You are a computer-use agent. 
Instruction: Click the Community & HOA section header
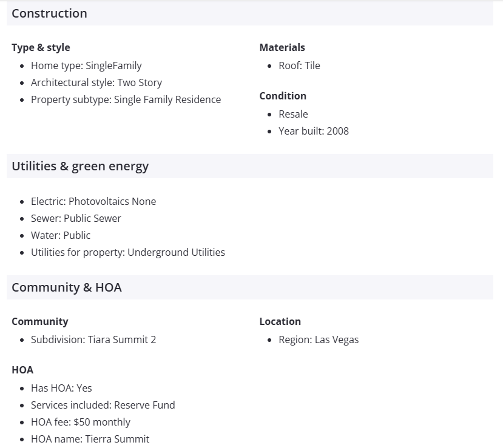click(x=67, y=287)
